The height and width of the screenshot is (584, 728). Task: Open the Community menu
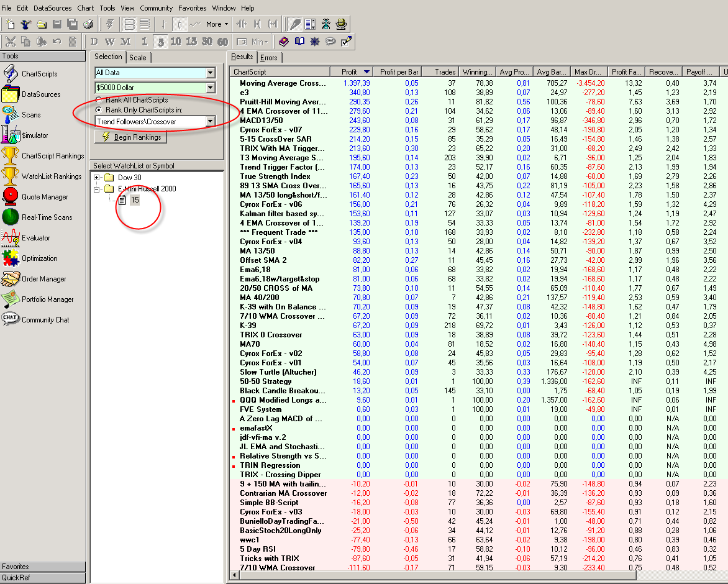pos(156,8)
